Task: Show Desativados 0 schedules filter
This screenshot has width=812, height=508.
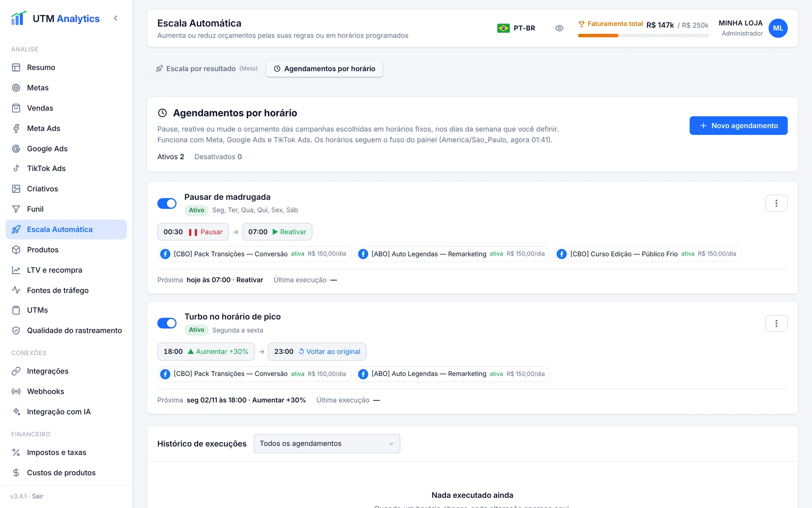Action: 218,157
